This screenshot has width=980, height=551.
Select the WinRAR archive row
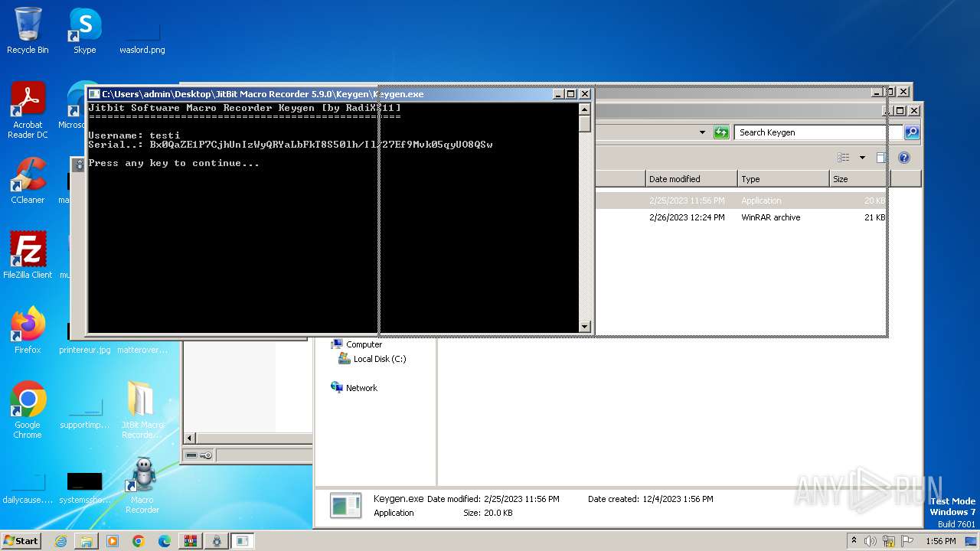741,217
